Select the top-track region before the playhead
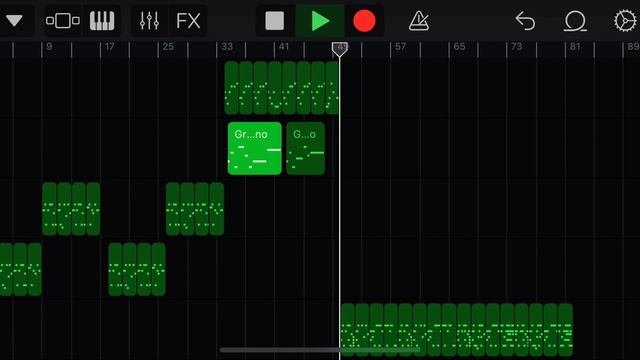Viewport: 640px width, 360px height. point(282,88)
